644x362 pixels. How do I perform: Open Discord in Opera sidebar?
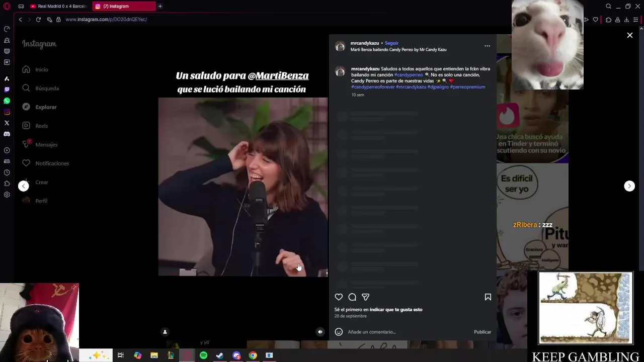pyautogui.click(x=7, y=134)
